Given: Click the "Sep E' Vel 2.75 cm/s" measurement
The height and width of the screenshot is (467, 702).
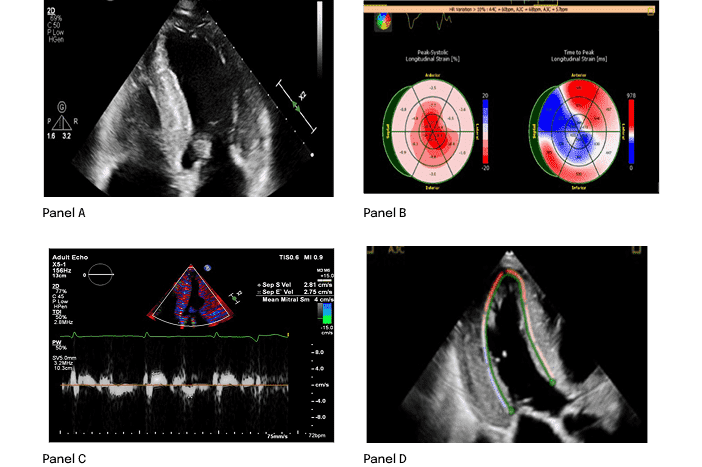Looking at the screenshot, I should coord(295,291).
